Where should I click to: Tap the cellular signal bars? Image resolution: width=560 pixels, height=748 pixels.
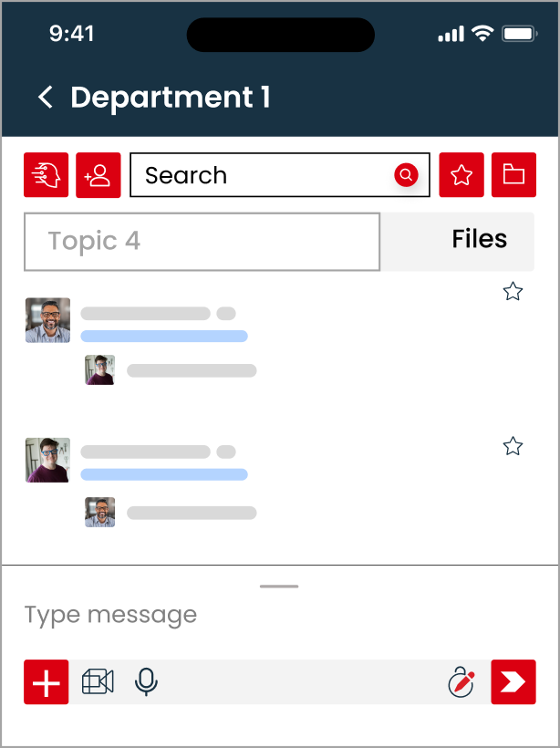(451, 34)
